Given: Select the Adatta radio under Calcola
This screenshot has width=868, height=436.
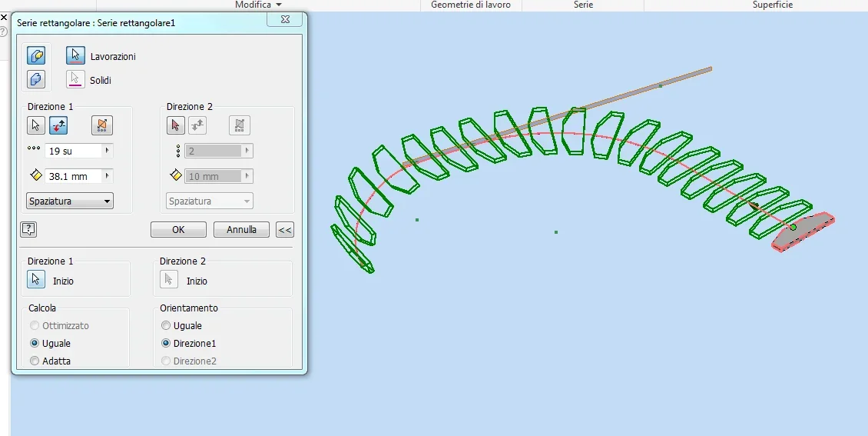Looking at the screenshot, I should click(35, 361).
